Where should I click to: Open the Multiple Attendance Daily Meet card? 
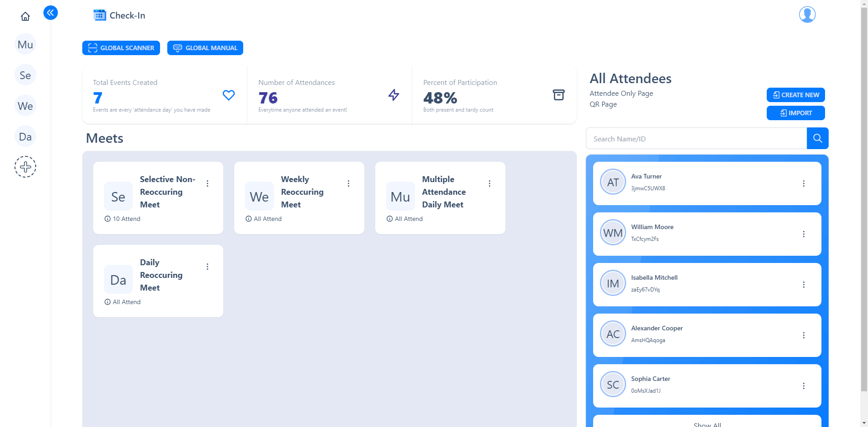(x=440, y=198)
